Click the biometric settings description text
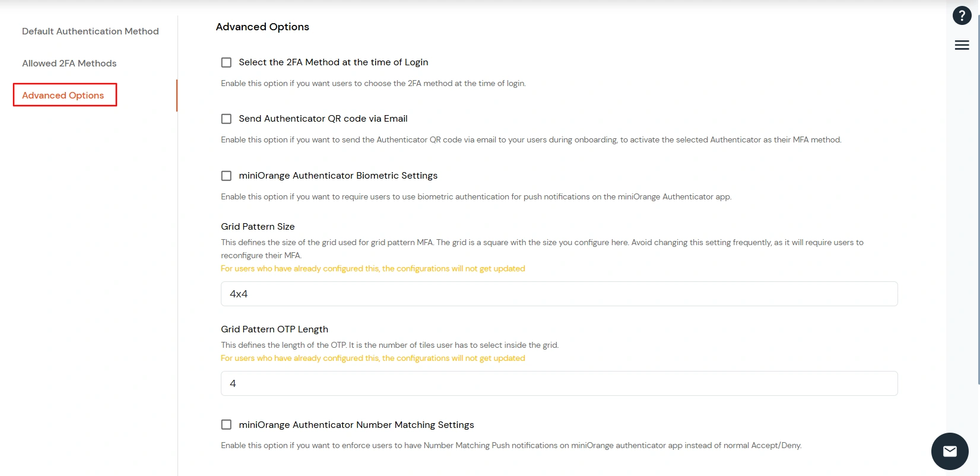980x476 pixels. (476, 196)
